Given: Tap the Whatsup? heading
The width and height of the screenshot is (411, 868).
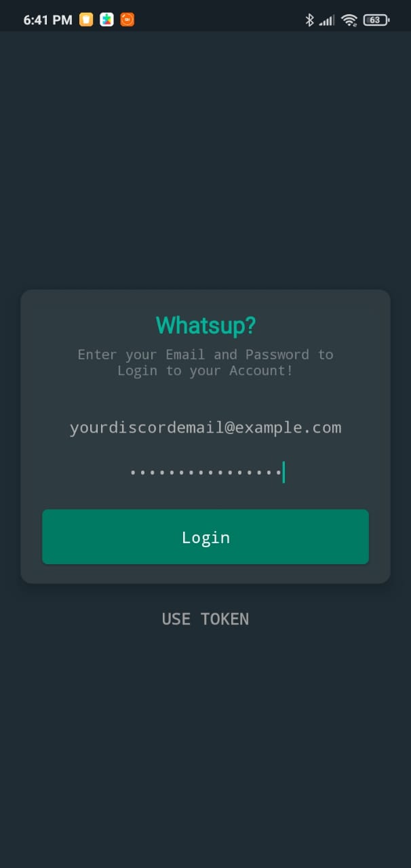Looking at the screenshot, I should coord(206,325).
